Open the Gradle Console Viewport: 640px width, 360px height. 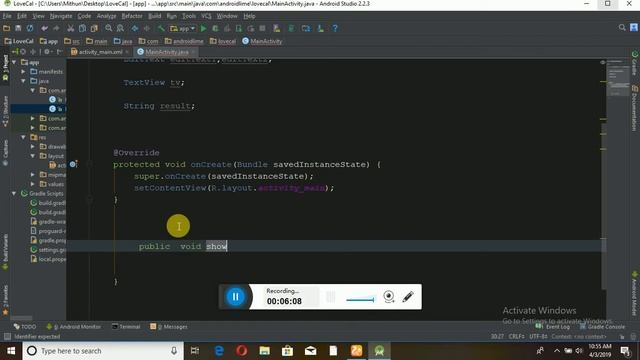[x=602, y=327]
